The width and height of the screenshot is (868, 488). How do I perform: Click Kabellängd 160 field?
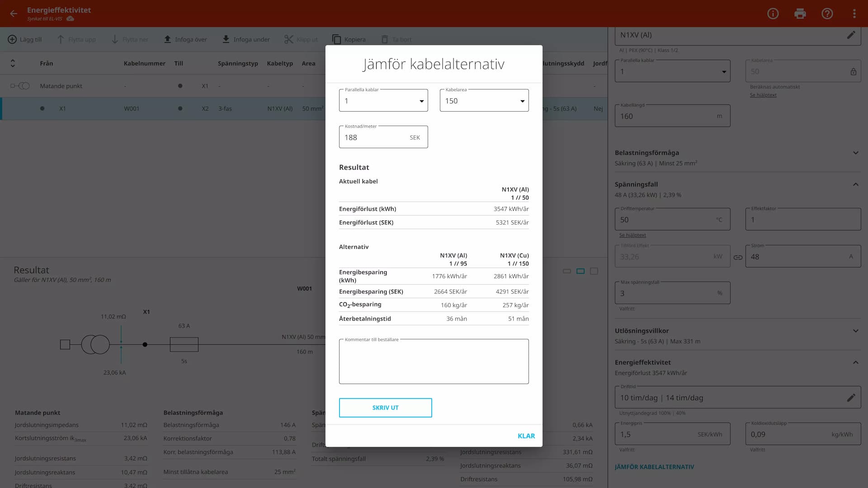pyautogui.click(x=672, y=116)
